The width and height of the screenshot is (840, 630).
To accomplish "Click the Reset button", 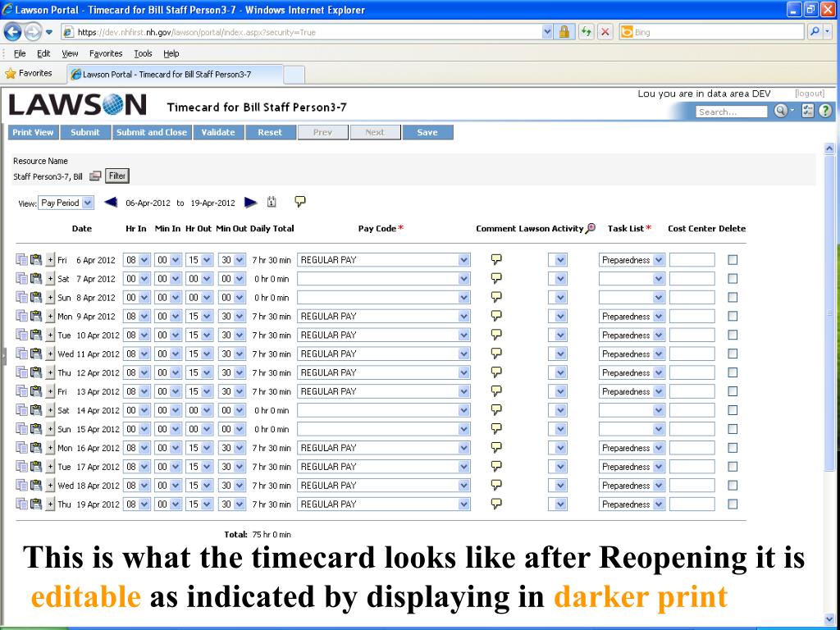I will pos(270,132).
